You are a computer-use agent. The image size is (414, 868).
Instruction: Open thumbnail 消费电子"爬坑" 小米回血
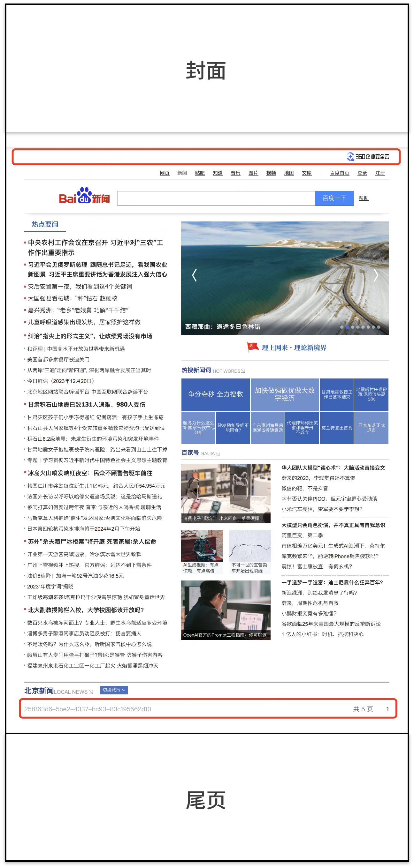226,493
